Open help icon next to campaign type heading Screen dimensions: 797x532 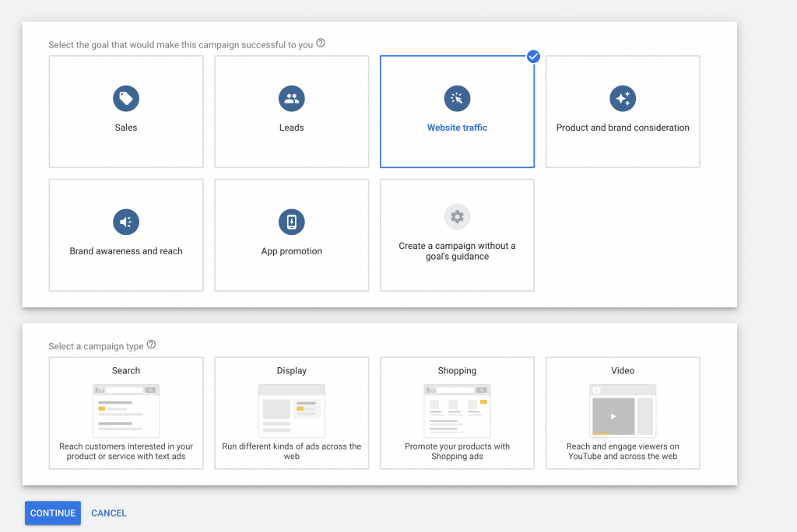[152, 345]
